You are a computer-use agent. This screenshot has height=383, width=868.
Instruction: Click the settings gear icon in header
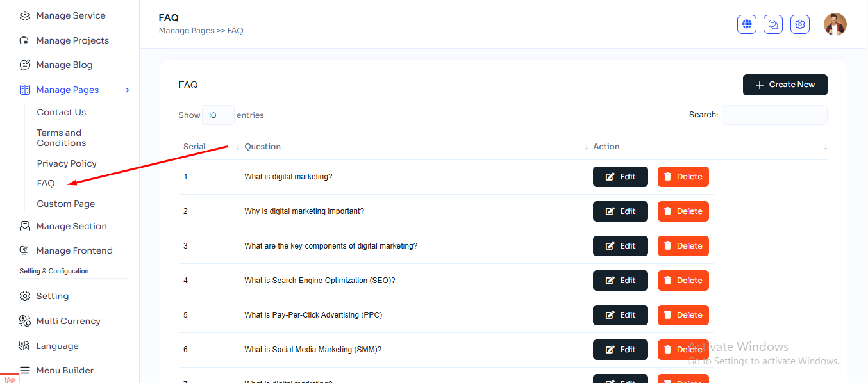click(x=800, y=24)
